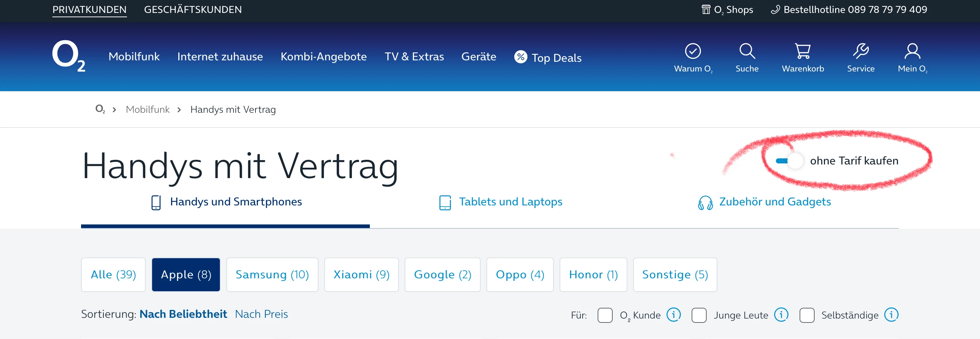Image resolution: width=980 pixels, height=339 pixels.
Task: Switch to the Geschäftskunden section
Action: point(193,10)
